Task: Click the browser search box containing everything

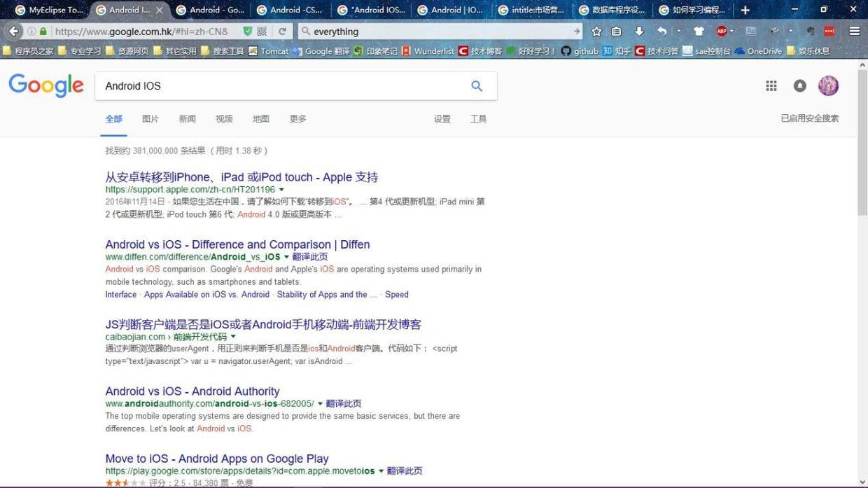Action: point(440,31)
